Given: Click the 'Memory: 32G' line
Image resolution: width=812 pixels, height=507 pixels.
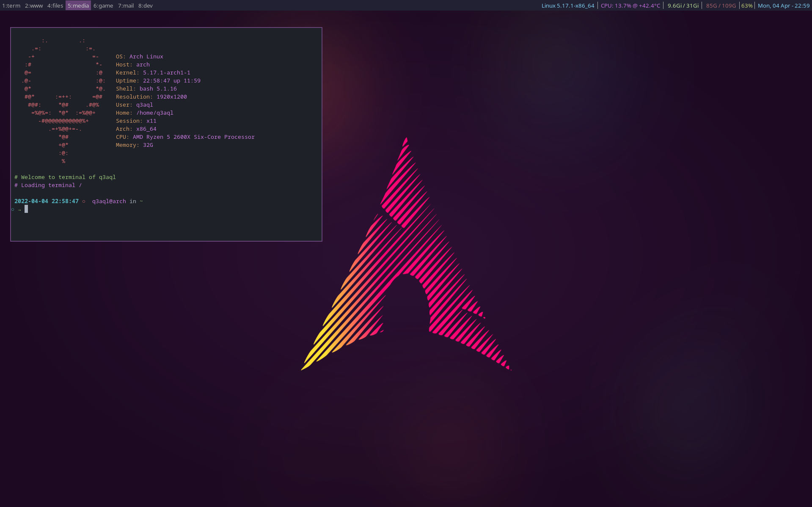Looking at the screenshot, I should [135, 145].
